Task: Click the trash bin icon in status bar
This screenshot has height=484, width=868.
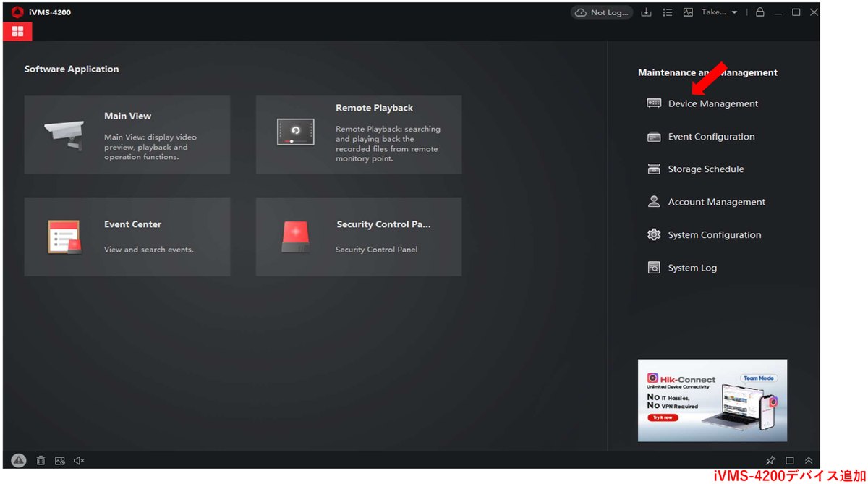Action: (41, 460)
